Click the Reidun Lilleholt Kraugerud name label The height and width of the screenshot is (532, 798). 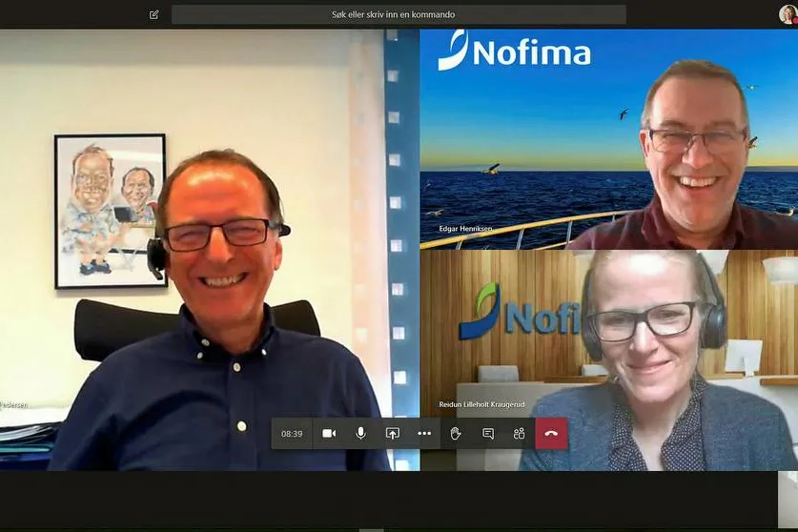[481, 404]
